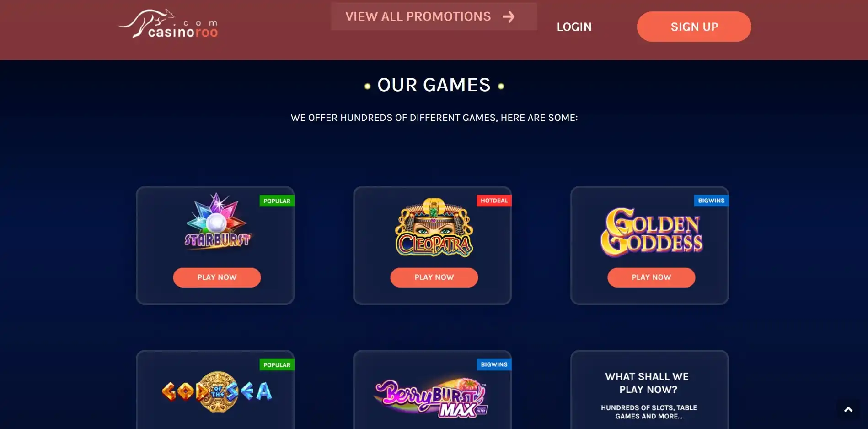Click the scroll-to-top chevron button
The width and height of the screenshot is (868, 429).
[x=848, y=410]
